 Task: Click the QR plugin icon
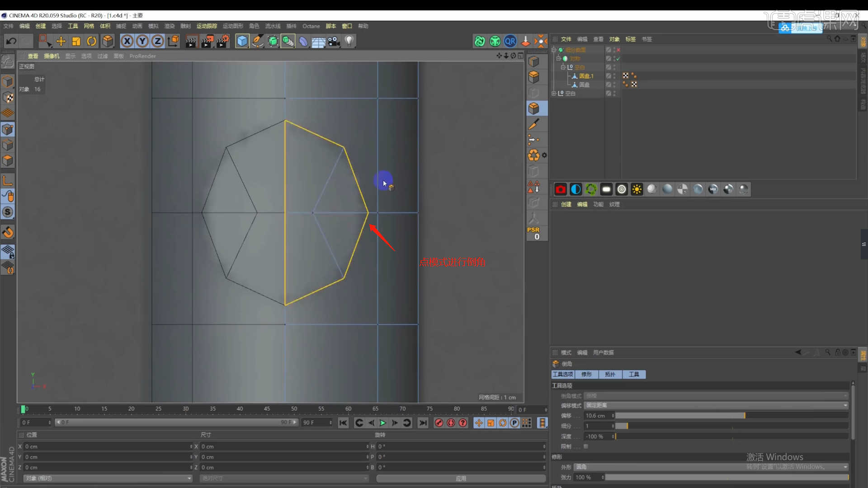tap(510, 42)
